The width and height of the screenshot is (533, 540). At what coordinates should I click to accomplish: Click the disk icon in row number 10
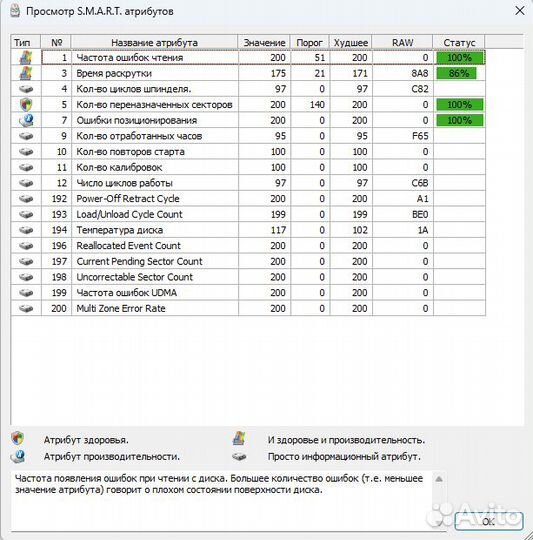coord(26,152)
